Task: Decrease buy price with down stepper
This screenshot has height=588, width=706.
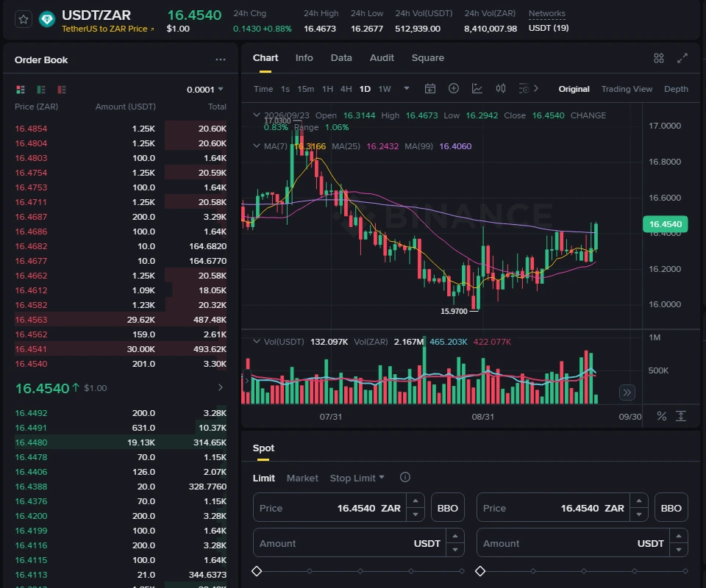Action: [x=415, y=514]
